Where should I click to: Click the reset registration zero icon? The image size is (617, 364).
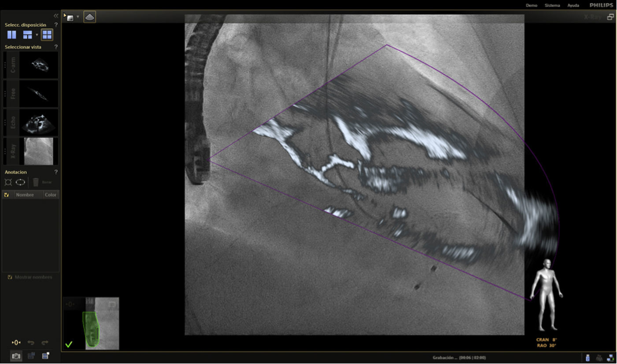point(16,342)
